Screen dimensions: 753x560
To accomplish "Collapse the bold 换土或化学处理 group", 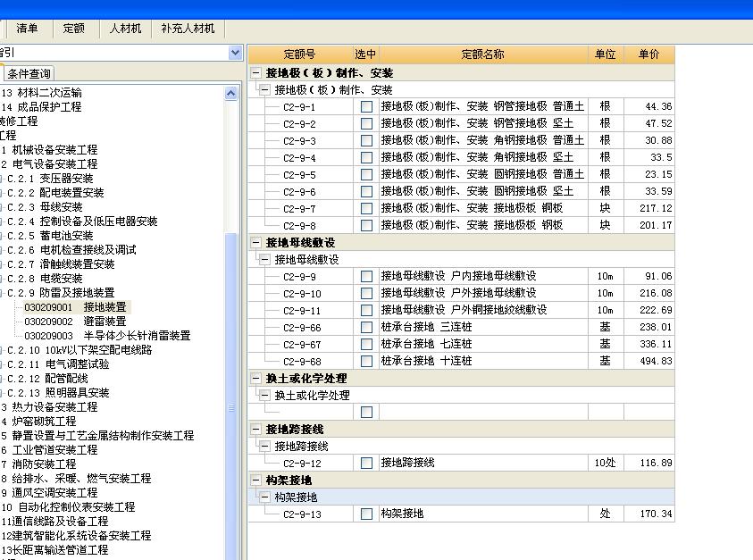I will tap(256, 379).
